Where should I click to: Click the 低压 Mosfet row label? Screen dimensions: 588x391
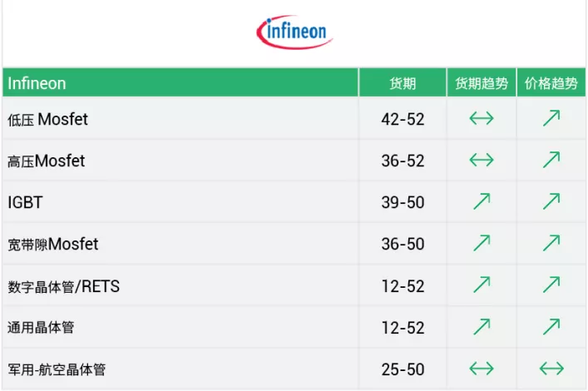(x=47, y=119)
